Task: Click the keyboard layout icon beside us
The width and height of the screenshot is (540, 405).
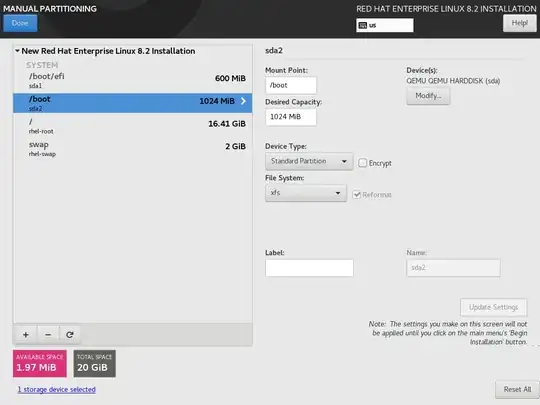Action: point(363,25)
